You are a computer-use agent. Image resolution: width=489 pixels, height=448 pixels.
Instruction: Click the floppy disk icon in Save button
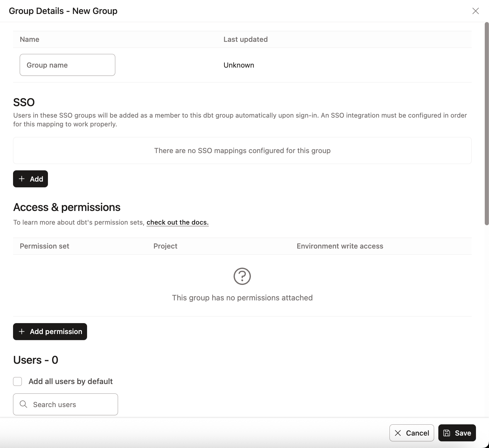447,433
